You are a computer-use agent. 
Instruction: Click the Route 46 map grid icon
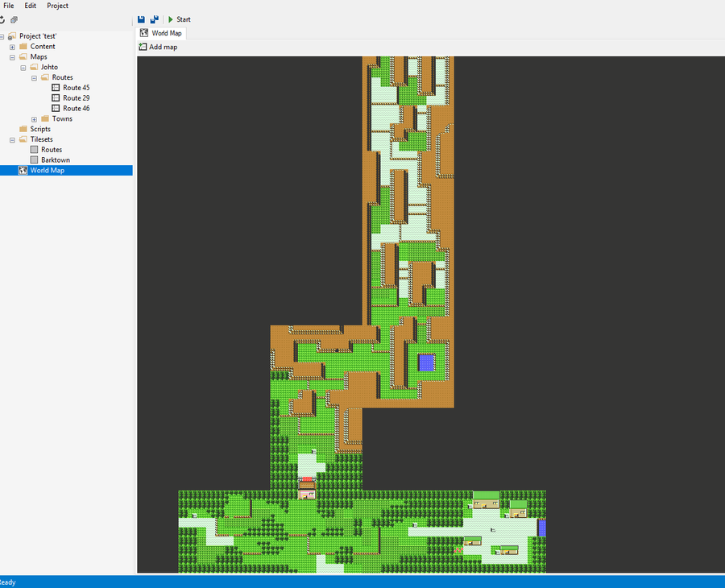(56, 108)
